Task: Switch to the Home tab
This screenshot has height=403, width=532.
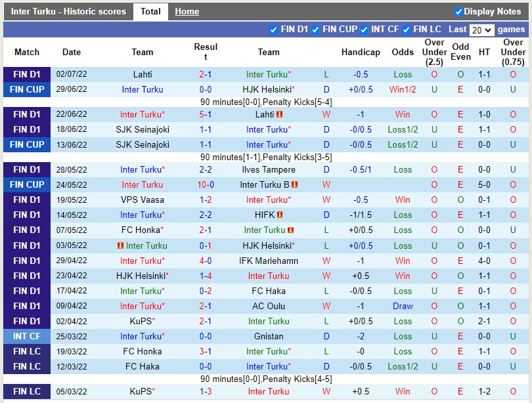Action: click(x=187, y=12)
